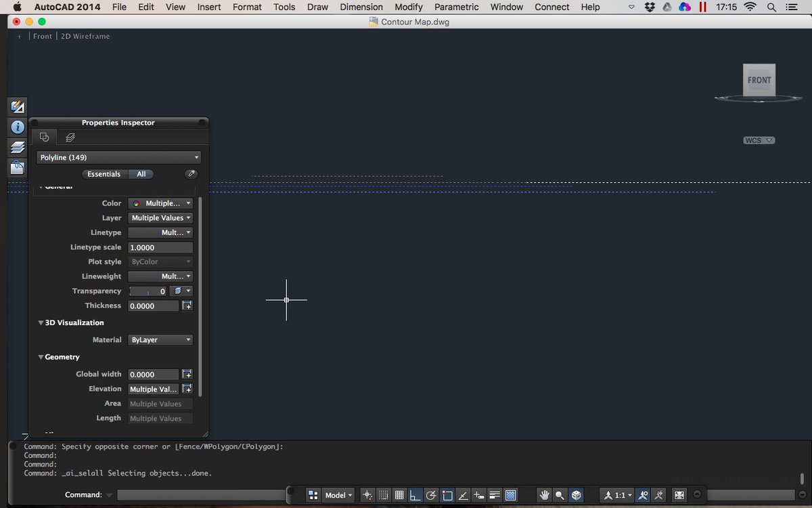Enable the grid display icon
The height and width of the screenshot is (508, 812).
(399, 495)
